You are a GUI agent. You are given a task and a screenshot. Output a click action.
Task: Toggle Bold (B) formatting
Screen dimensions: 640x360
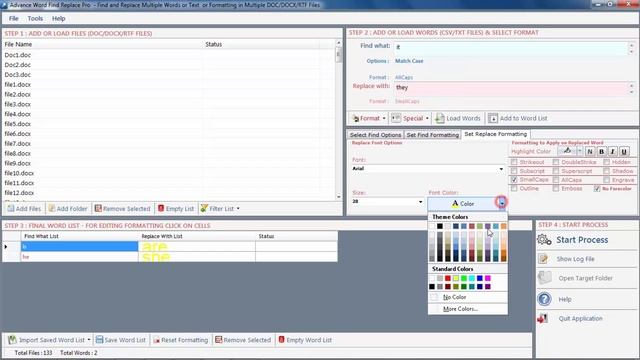601,151
